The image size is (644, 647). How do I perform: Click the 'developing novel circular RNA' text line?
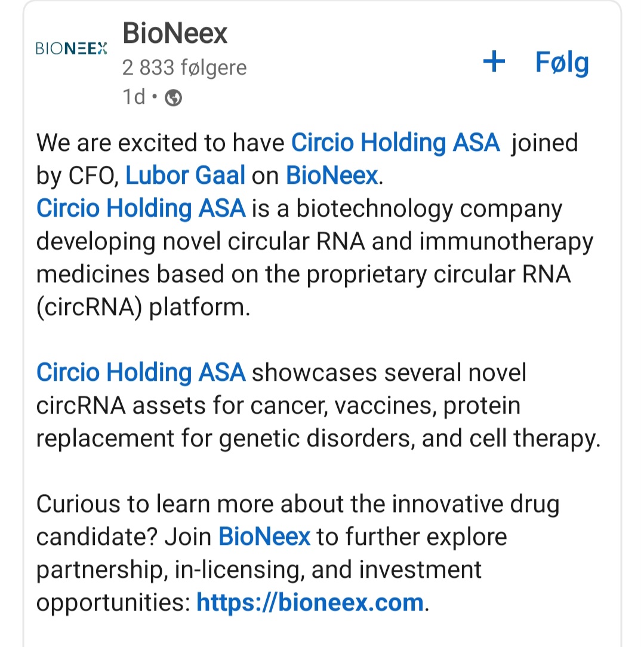pos(315,241)
